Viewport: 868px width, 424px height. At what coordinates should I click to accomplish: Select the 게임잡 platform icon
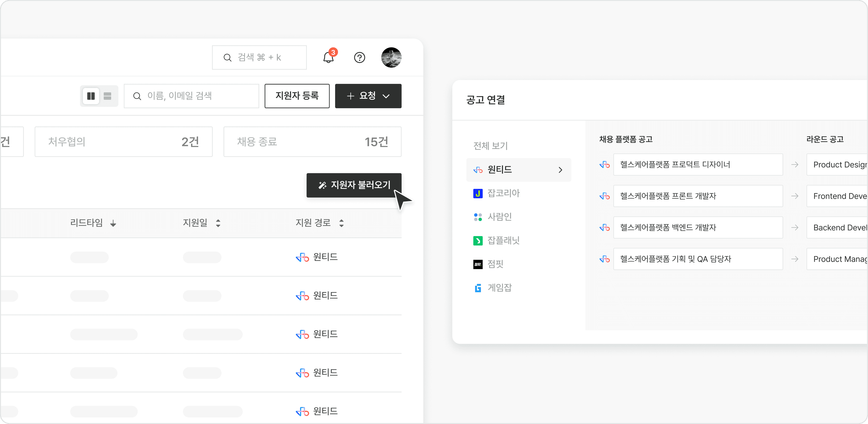(478, 288)
